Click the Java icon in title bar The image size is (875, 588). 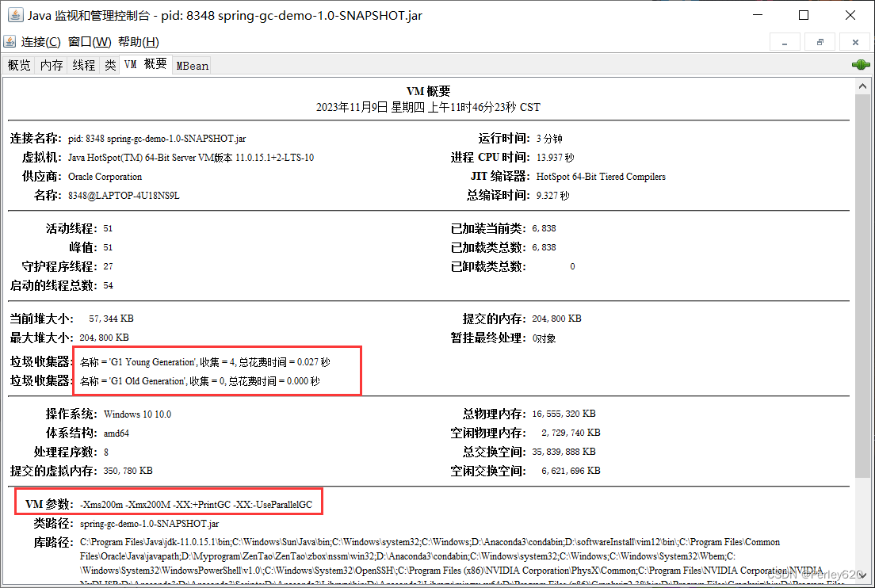click(x=15, y=15)
